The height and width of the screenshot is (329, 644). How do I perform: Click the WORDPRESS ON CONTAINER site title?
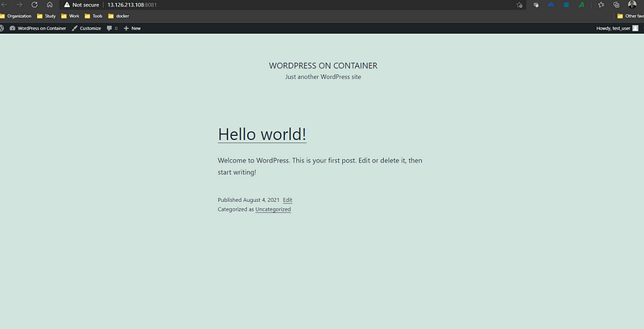(324, 66)
